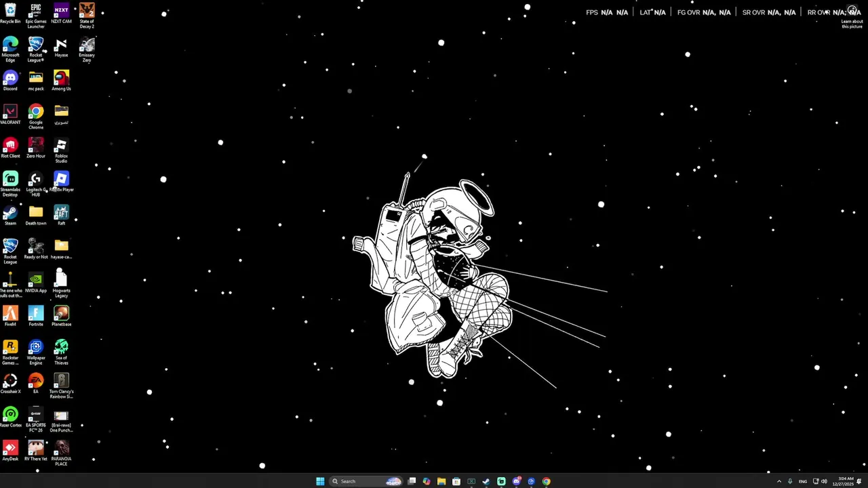The height and width of the screenshot is (488, 868).
Task: Select the EA app desktop icon
Action: 36,384
